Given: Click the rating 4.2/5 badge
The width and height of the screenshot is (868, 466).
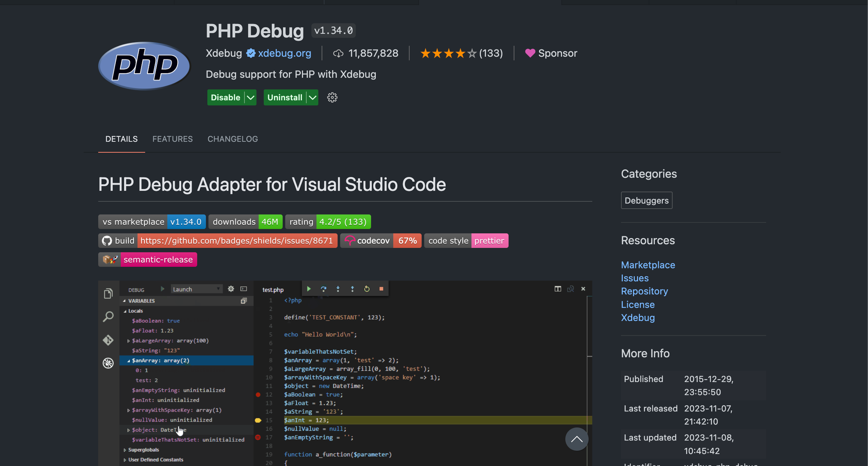Looking at the screenshot, I should pyautogui.click(x=328, y=222).
